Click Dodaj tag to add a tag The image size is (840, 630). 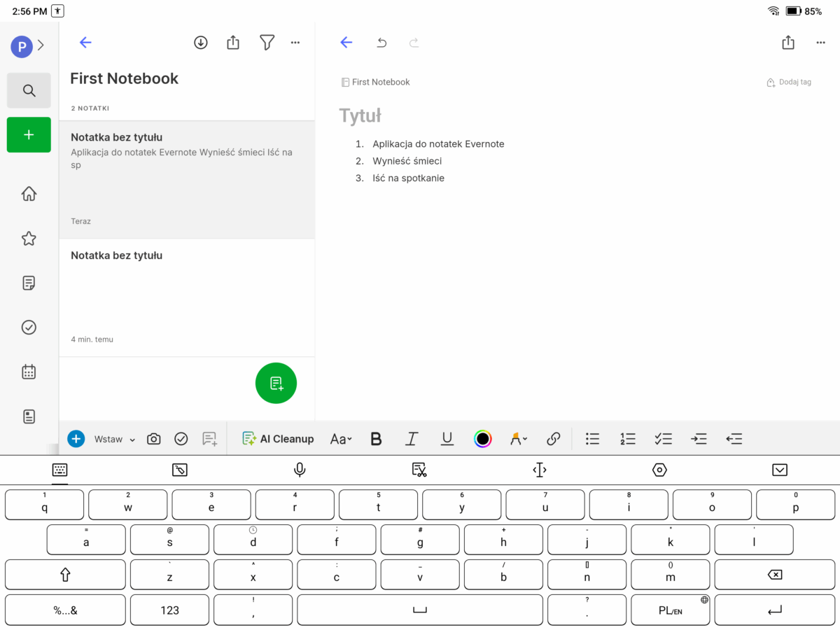tap(789, 82)
